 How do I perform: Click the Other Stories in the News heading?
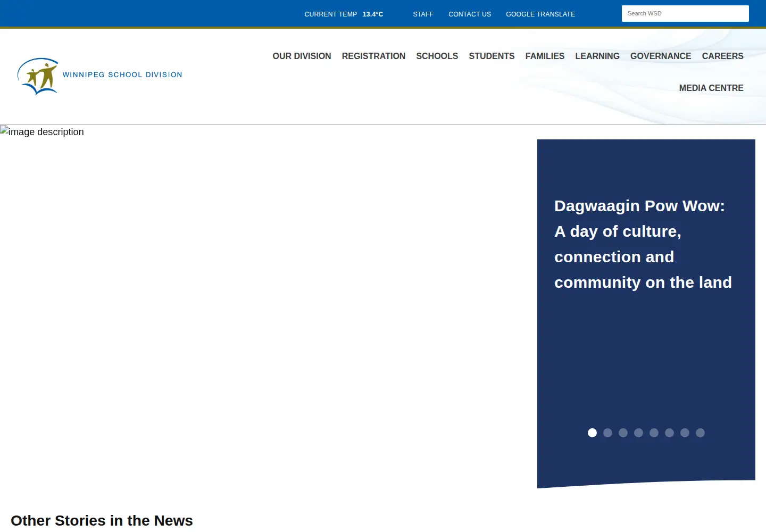tap(102, 520)
